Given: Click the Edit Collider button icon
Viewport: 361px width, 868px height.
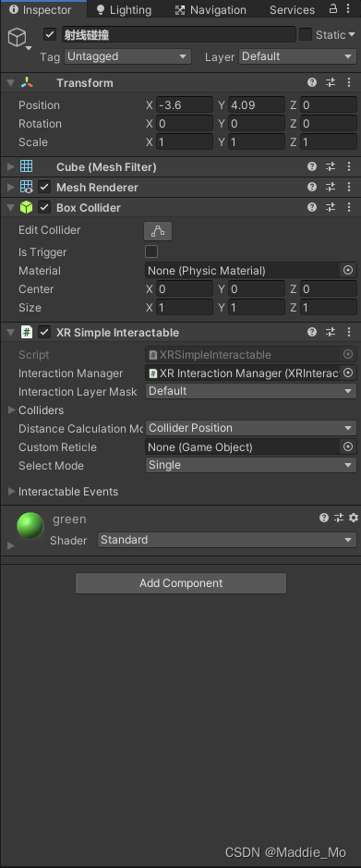Looking at the screenshot, I should click(158, 231).
